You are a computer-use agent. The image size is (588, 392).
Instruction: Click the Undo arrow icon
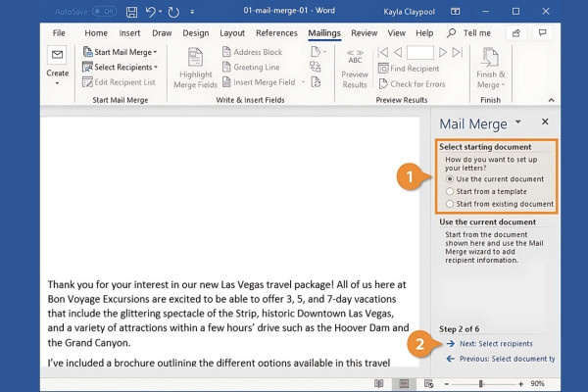[x=150, y=12]
